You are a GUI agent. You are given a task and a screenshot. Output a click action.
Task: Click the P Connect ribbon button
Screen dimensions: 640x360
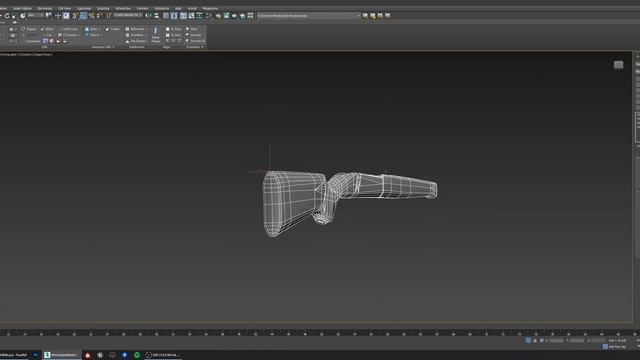click(x=68, y=35)
